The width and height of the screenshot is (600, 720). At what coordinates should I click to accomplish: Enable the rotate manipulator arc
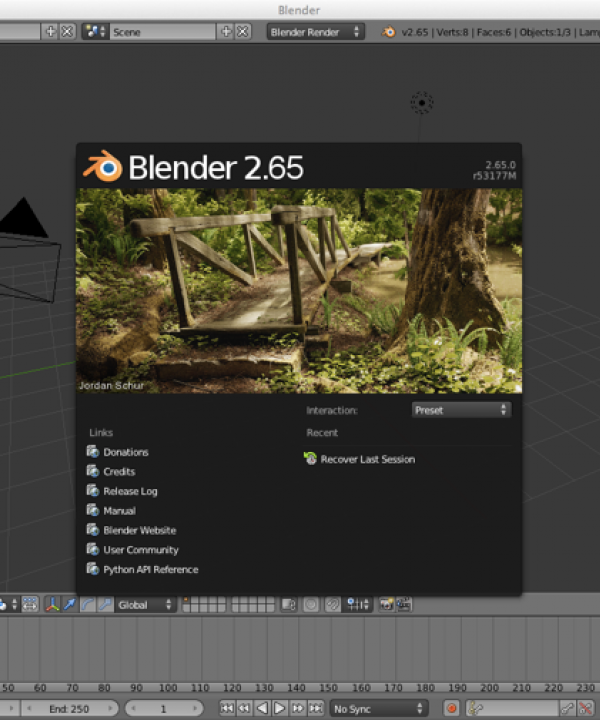pyautogui.click(x=87, y=605)
